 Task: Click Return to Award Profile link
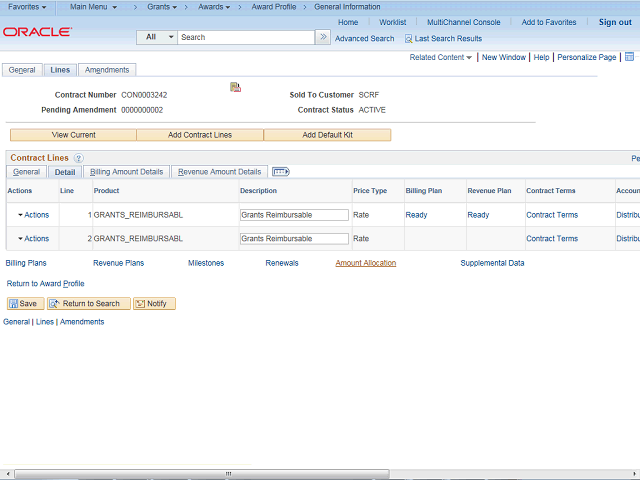click(x=45, y=283)
